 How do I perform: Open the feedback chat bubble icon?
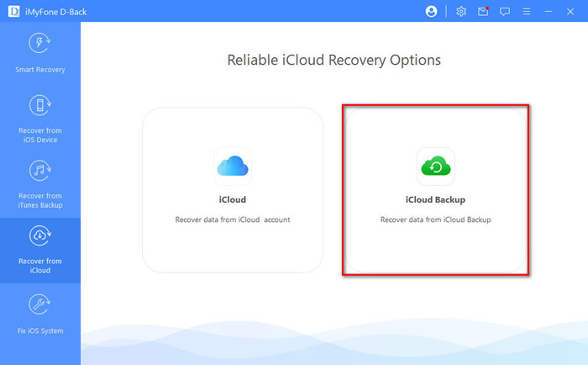point(505,12)
